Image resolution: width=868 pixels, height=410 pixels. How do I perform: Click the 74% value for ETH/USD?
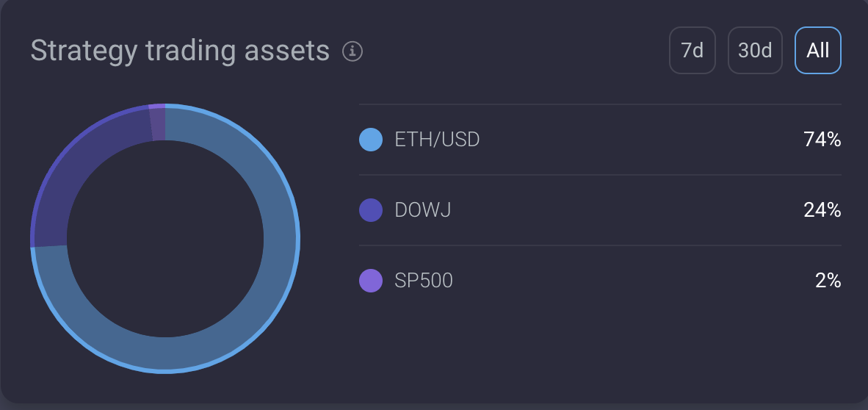coord(822,140)
